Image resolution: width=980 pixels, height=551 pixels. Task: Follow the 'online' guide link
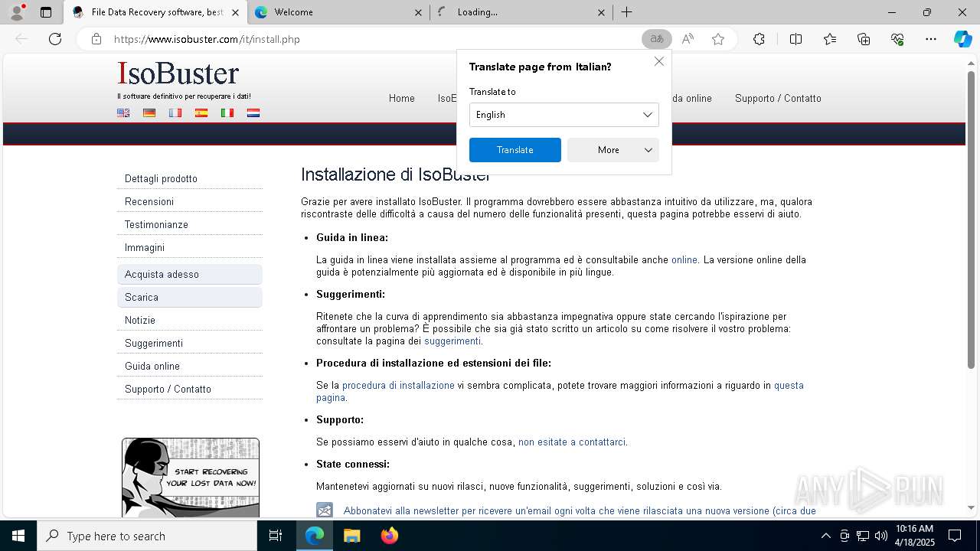(x=684, y=259)
